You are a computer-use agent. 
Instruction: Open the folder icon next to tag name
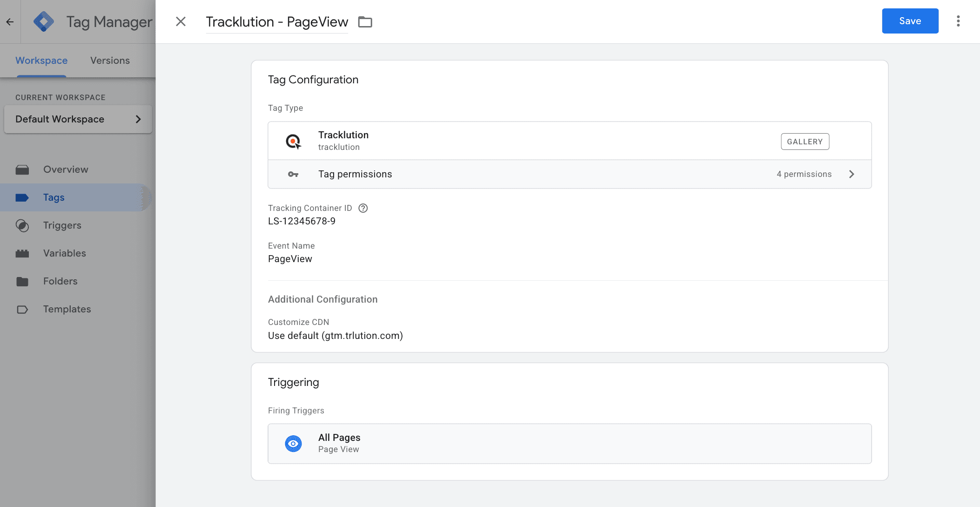[x=365, y=22]
